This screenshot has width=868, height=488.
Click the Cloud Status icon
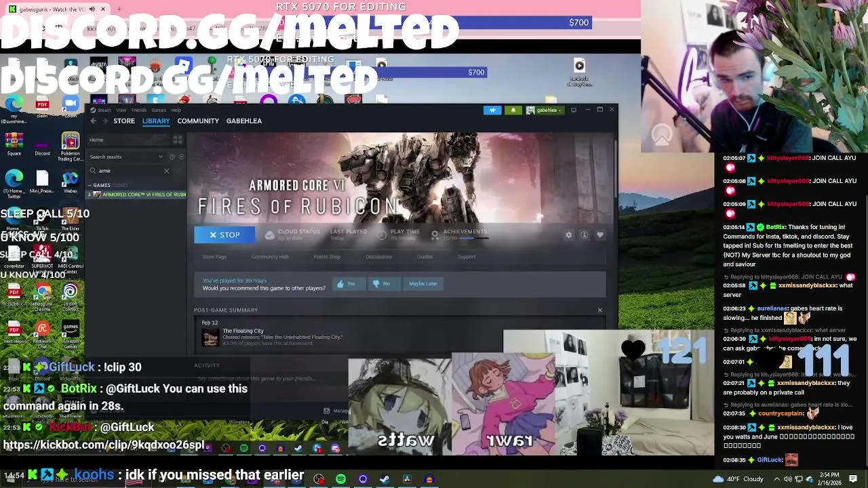270,235
